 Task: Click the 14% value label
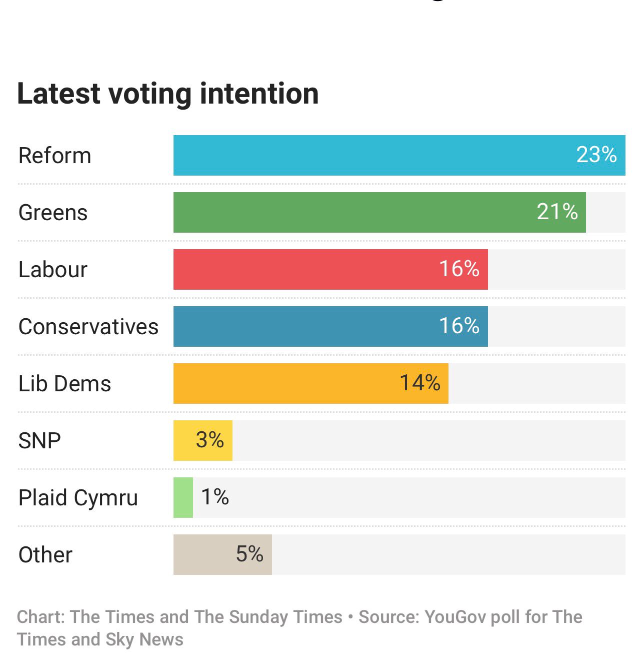pos(419,383)
